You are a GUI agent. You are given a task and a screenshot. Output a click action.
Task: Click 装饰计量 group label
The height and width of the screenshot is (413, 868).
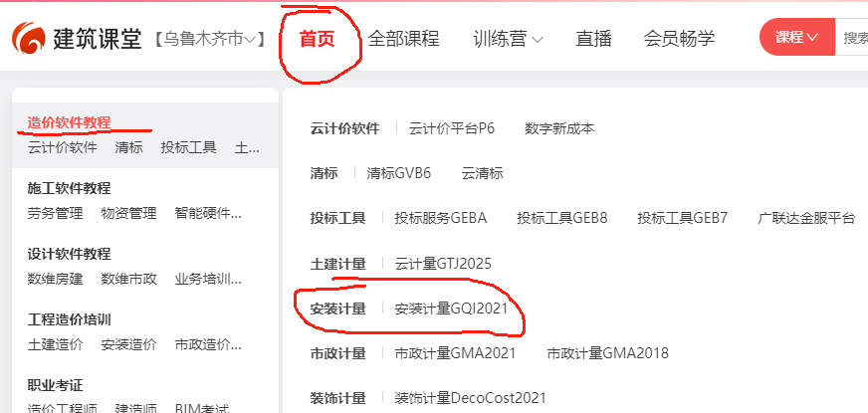[x=337, y=398]
